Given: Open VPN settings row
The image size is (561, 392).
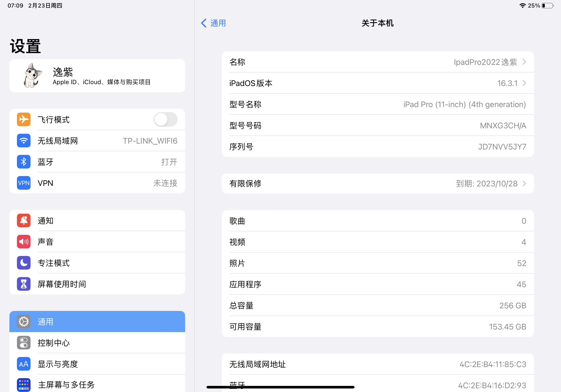Looking at the screenshot, I should point(97,183).
